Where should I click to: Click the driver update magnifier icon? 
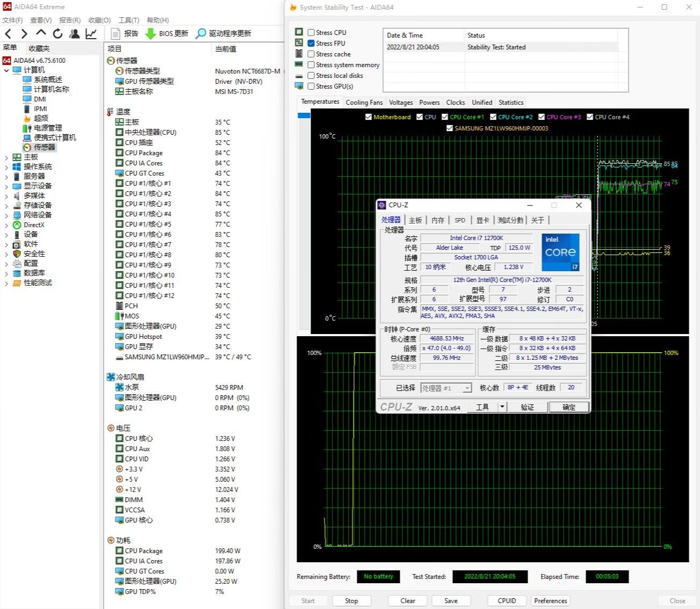[200, 33]
